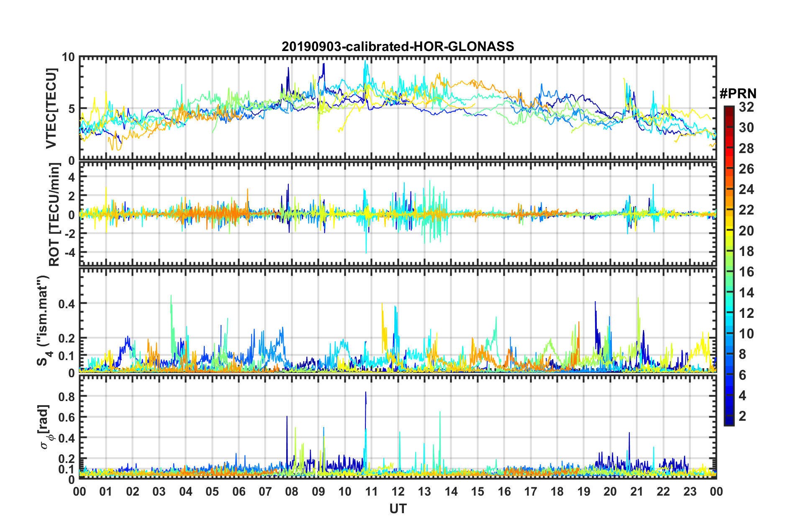Select the 21 hour tick on the UT axis
Viewport: 796px width, 532px height.
(x=637, y=491)
